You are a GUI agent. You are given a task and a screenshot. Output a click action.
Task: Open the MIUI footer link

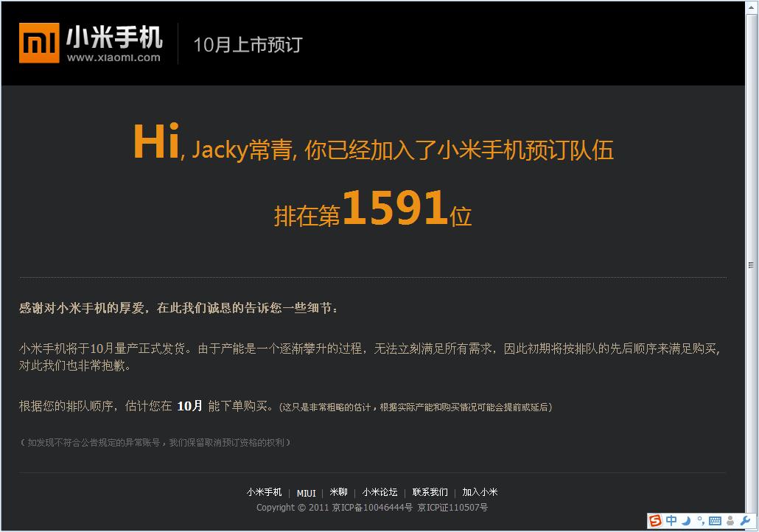tap(306, 493)
